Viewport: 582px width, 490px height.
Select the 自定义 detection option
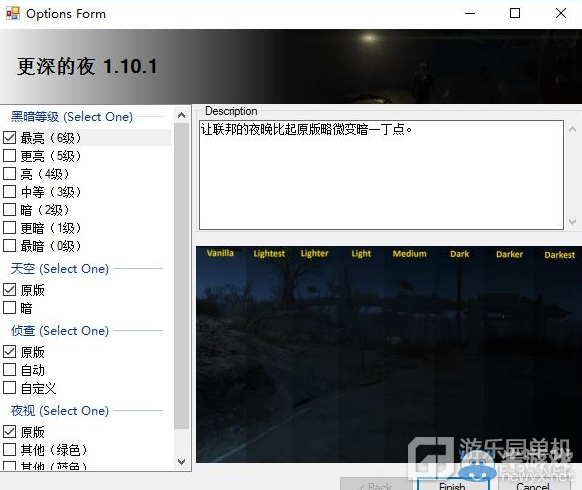point(9,388)
